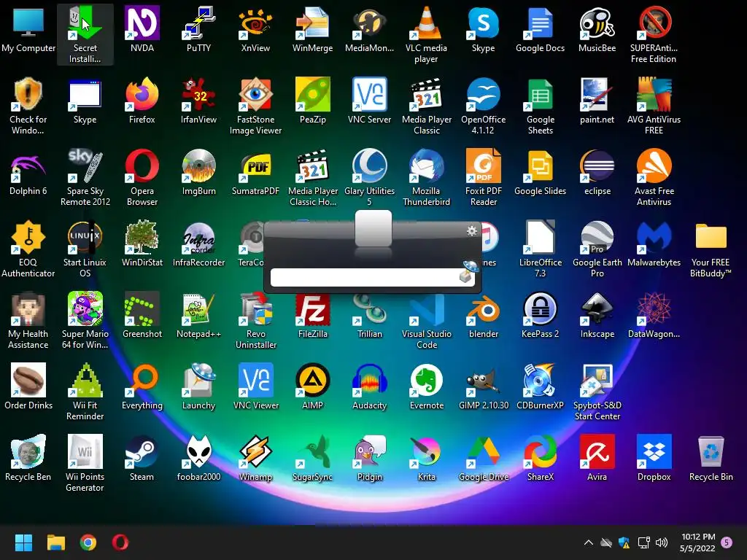Open the network tray icon
This screenshot has width=747, height=560.
(643, 542)
